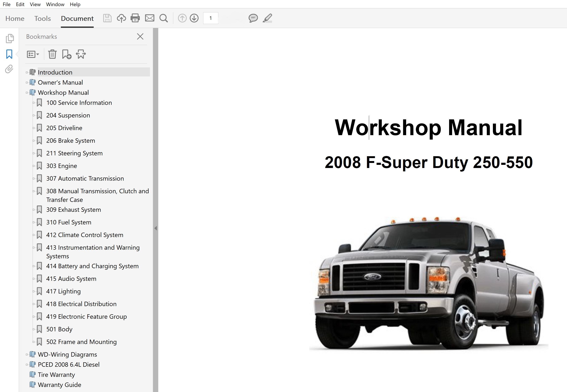Image resolution: width=567 pixels, height=392 pixels.
Task: Expand PCED 2008 6.4L Diesel bookmark
Action: click(27, 364)
